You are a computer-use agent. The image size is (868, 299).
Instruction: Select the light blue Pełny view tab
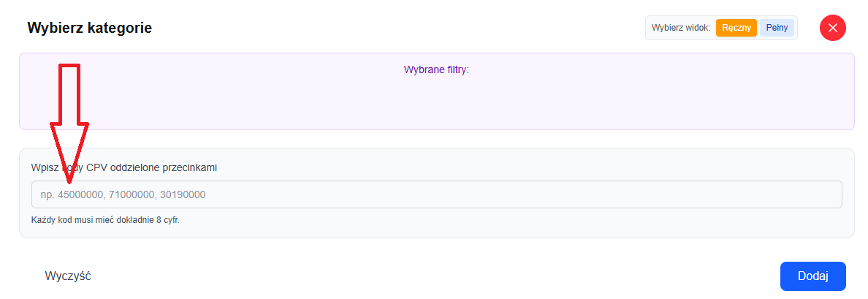[777, 28]
